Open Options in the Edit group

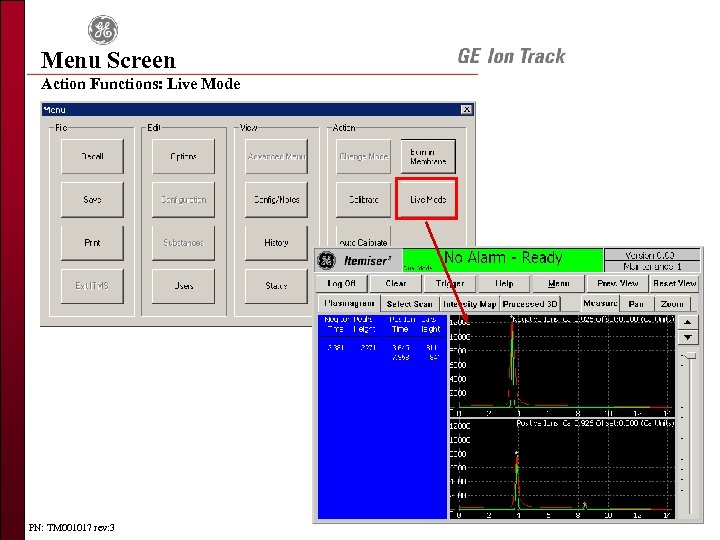click(x=183, y=157)
